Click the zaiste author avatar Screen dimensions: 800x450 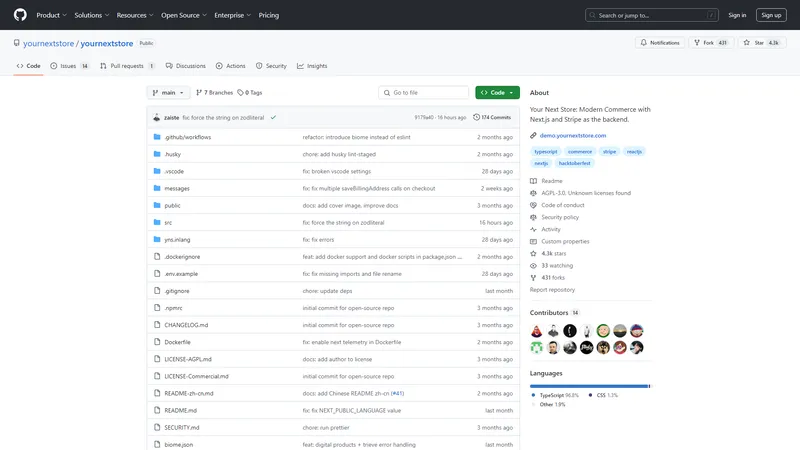157,117
